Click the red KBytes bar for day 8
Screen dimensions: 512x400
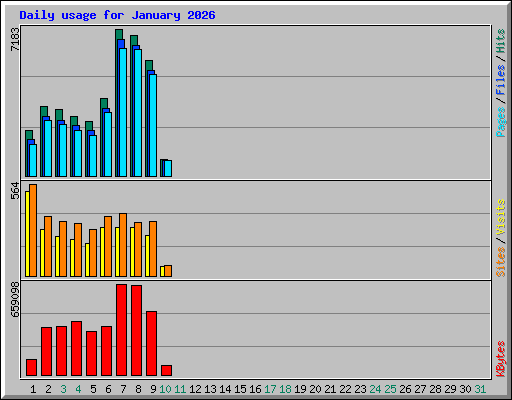[136, 331]
